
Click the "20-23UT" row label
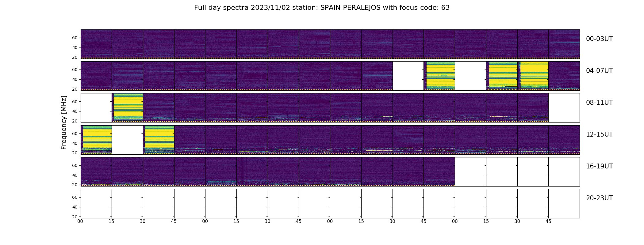pos(599,198)
